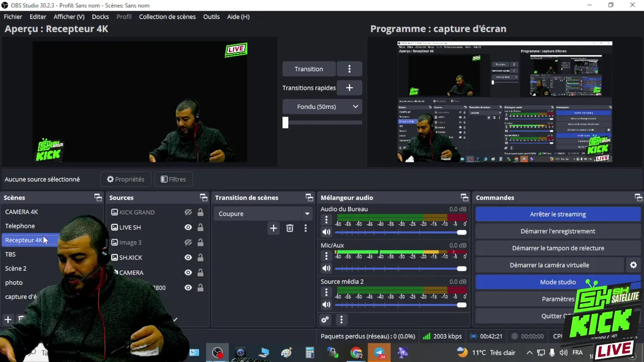This screenshot has height=362, width=644.
Task: Open Google Chrome from the taskbar
Action: [x=356, y=353]
